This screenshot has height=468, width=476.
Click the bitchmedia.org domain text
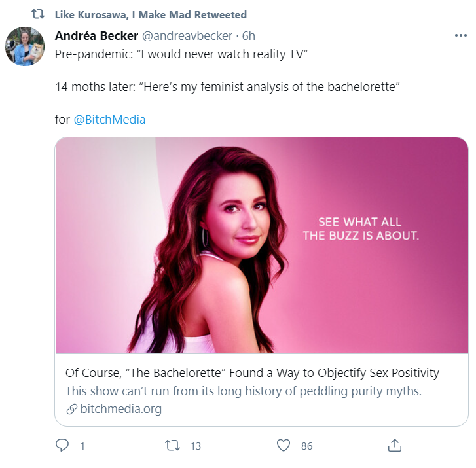[x=121, y=409]
